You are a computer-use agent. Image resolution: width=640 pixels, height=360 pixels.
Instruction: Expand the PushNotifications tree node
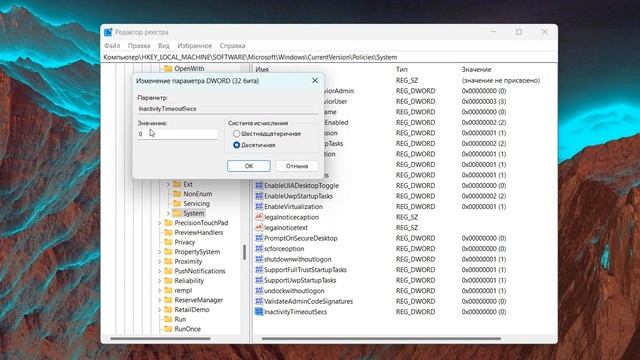159,271
